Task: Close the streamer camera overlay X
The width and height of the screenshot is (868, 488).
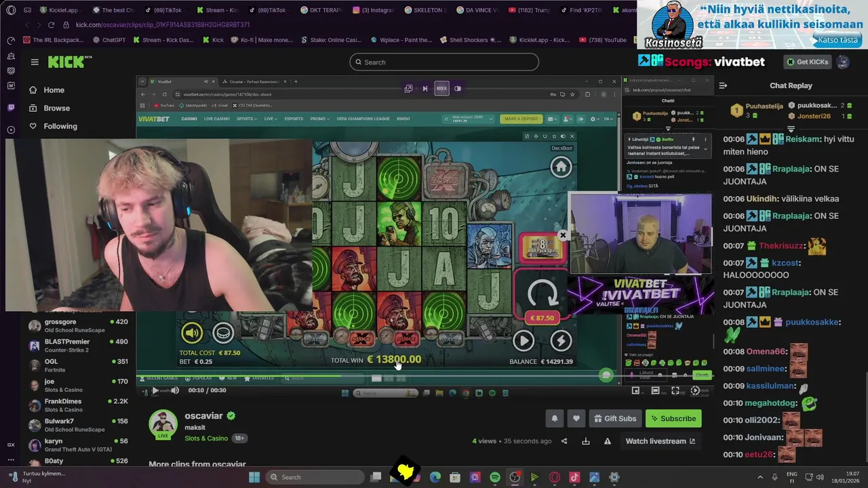Action: point(562,235)
